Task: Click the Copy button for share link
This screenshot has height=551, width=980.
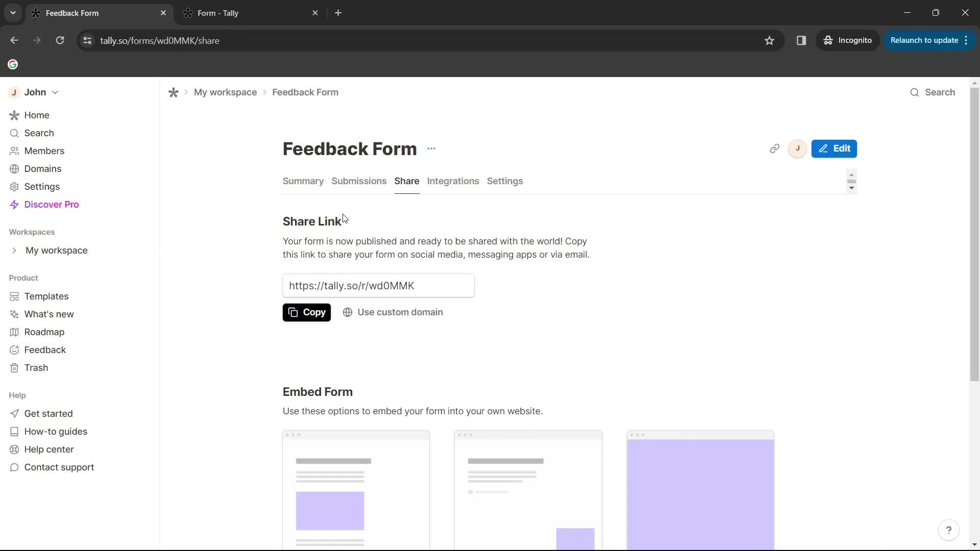Action: pos(307,312)
